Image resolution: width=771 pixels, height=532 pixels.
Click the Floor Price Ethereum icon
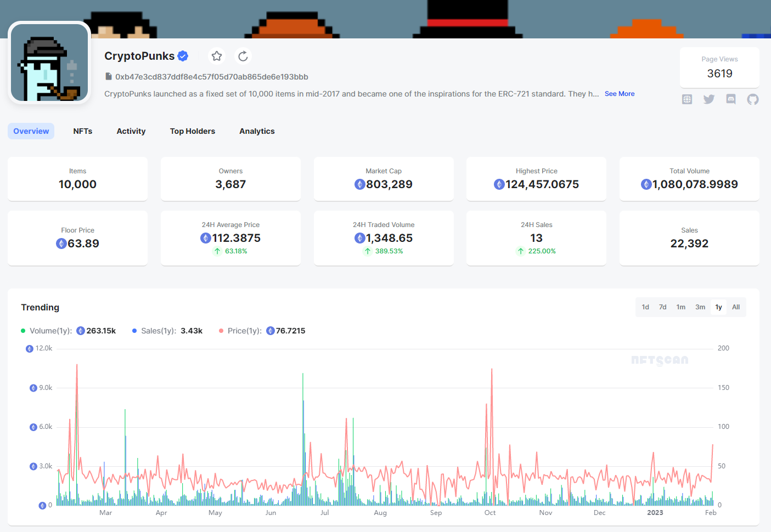61,244
